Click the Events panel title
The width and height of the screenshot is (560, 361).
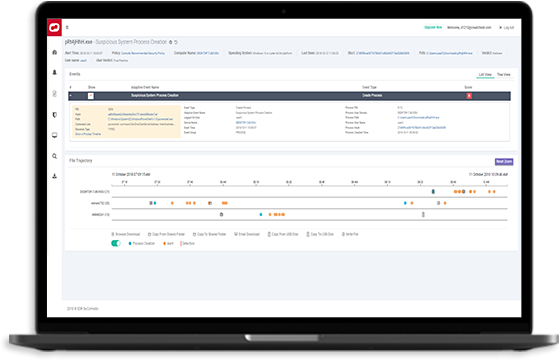point(75,74)
